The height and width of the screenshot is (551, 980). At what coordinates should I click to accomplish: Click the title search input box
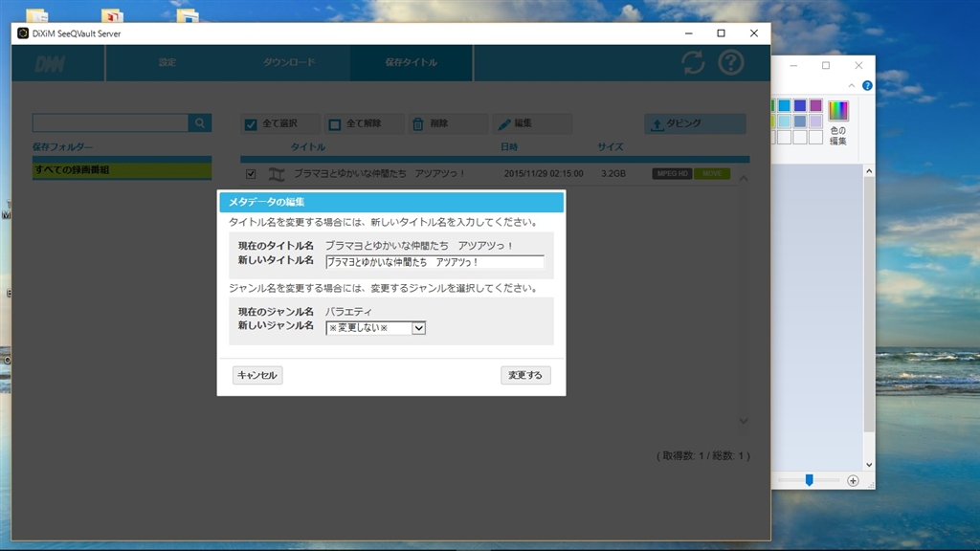tap(110, 123)
